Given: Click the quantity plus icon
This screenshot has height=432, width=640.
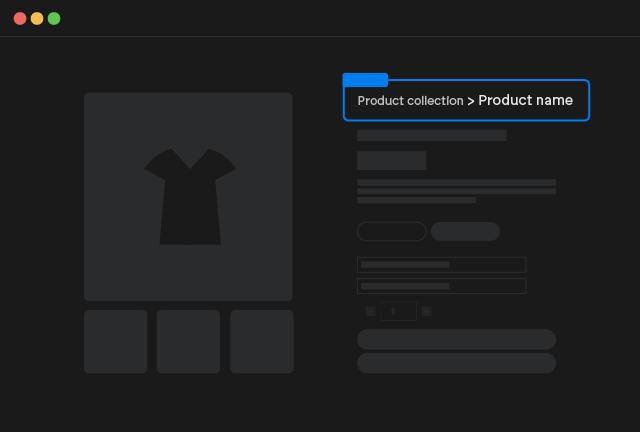Looking at the screenshot, I should click(426, 311).
